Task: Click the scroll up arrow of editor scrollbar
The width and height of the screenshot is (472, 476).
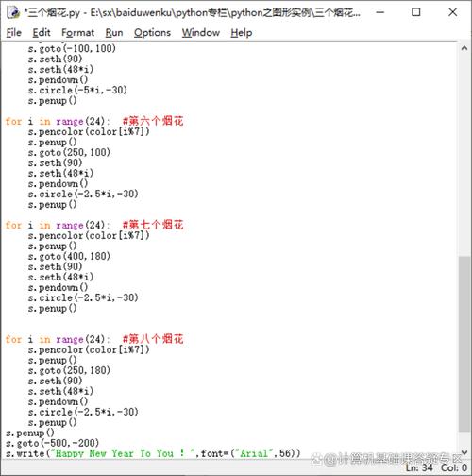Action: (x=464, y=48)
